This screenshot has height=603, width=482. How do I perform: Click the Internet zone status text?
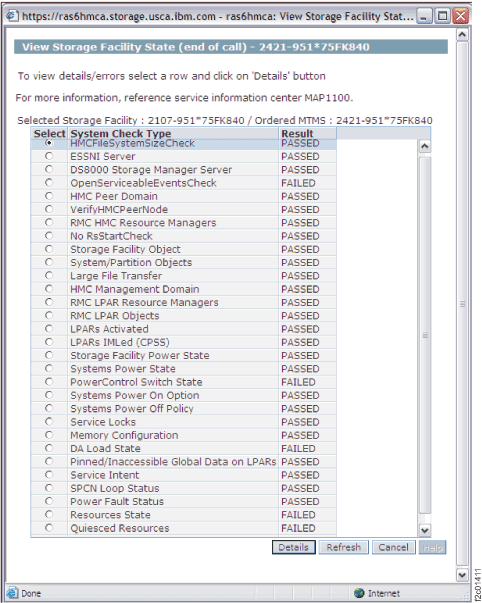pyautogui.click(x=384, y=593)
